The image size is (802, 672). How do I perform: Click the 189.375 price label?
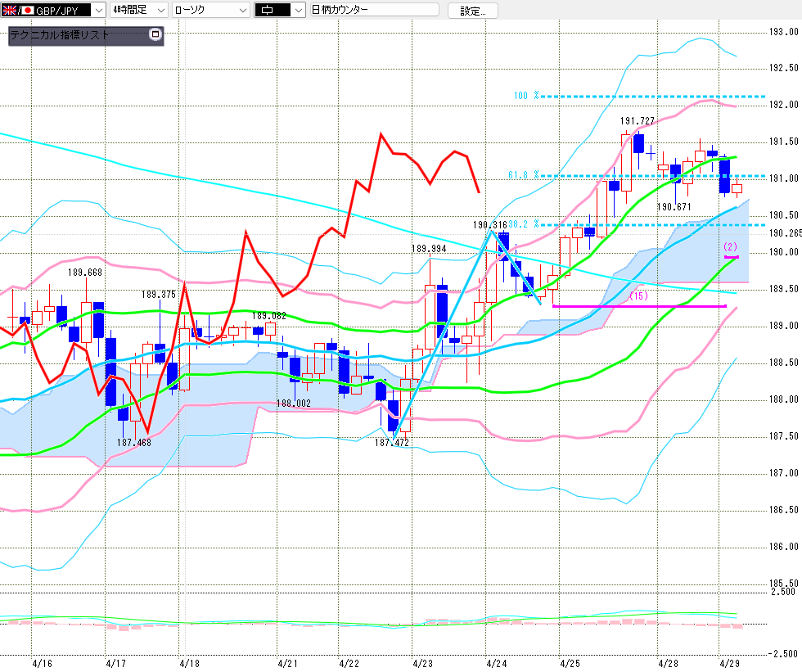159,295
